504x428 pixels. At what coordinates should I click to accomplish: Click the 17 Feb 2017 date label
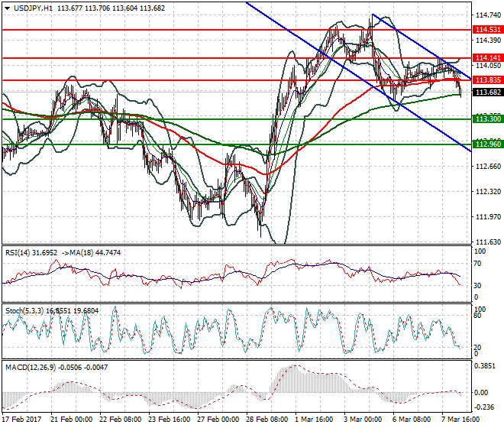(22, 420)
